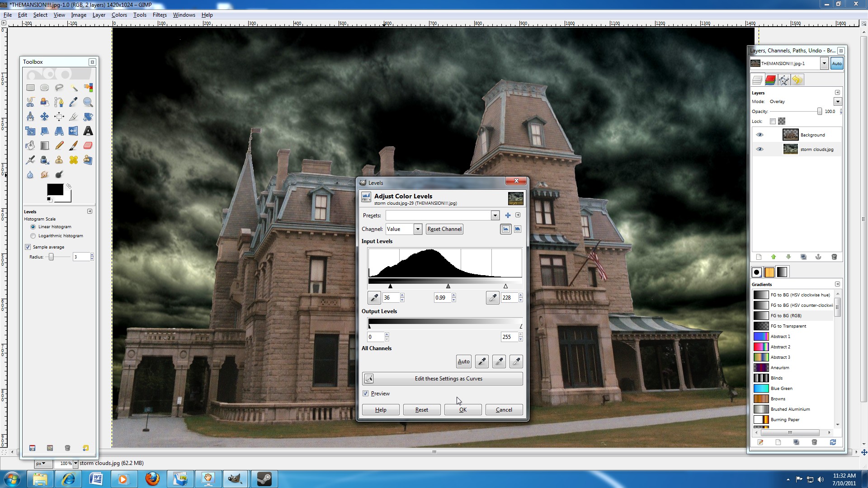868x488 pixels.
Task: Open the Colors menu
Action: point(119,15)
